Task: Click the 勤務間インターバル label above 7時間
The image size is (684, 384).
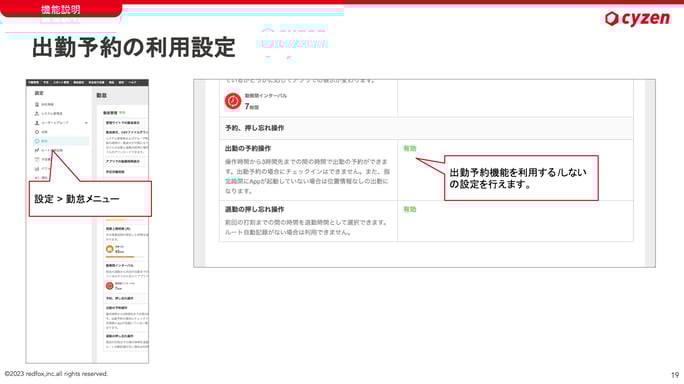Action: (x=266, y=96)
